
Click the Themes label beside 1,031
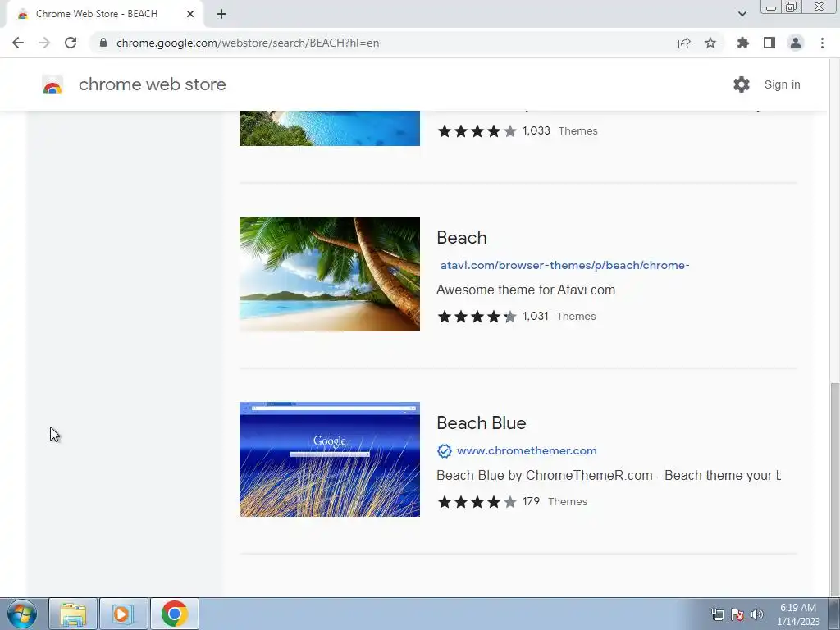pos(577,317)
